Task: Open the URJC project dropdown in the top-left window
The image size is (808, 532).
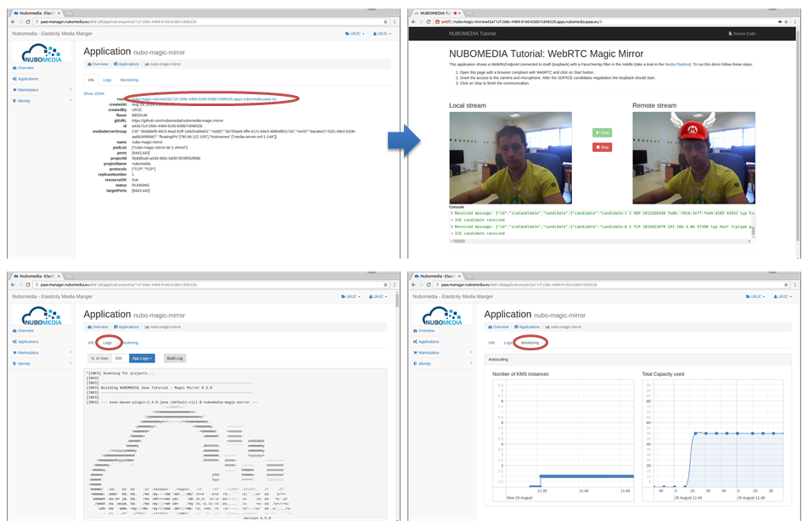Action: tap(355, 33)
